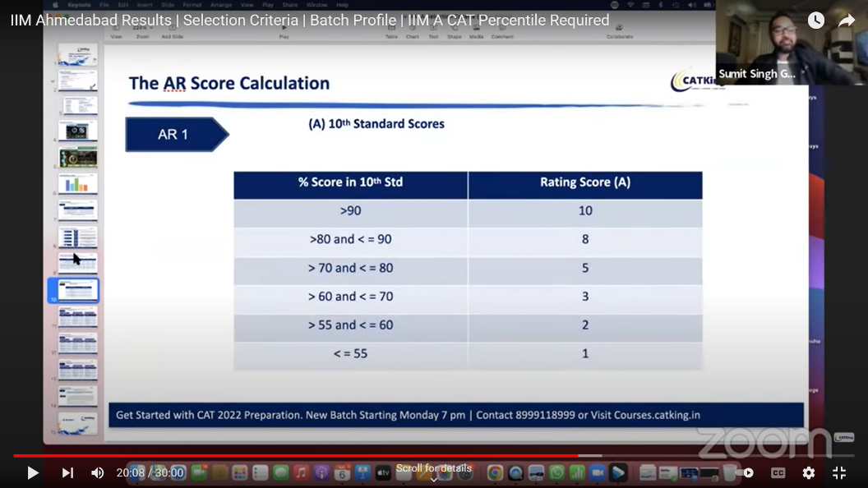This screenshot has width=868, height=488.
Task: Skip to the next video
Action: tap(67, 472)
